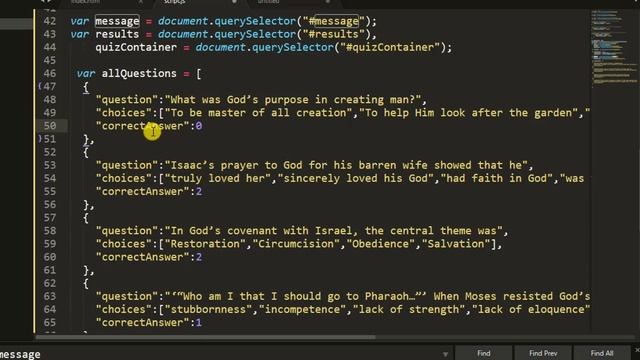
Task: Click the '#quizContainer' string on line 44
Action: click(390, 47)
